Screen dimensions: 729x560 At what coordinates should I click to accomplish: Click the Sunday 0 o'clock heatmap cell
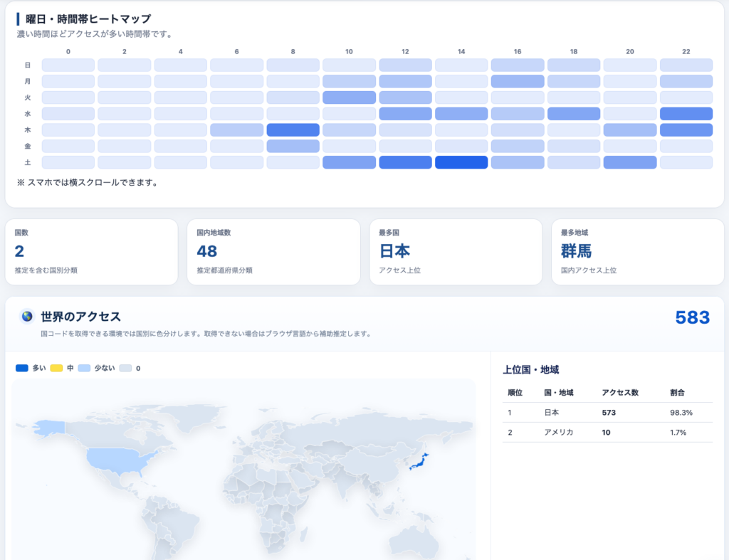pos(68,65)
